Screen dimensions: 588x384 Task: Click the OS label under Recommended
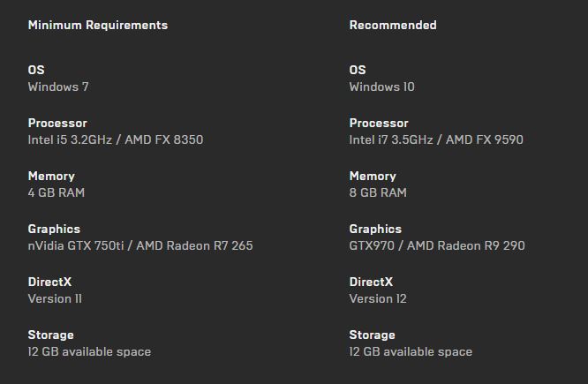point(358,70)
